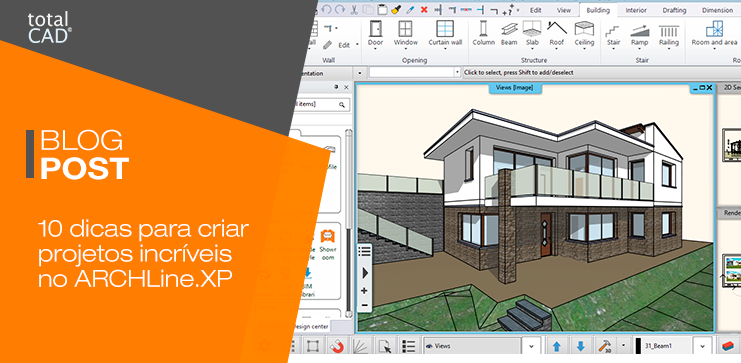Click the Redo arrow icon
Image resolution: width=741 pixels, height=363 pixels.
pyautogui.click(x=339, y=9)
